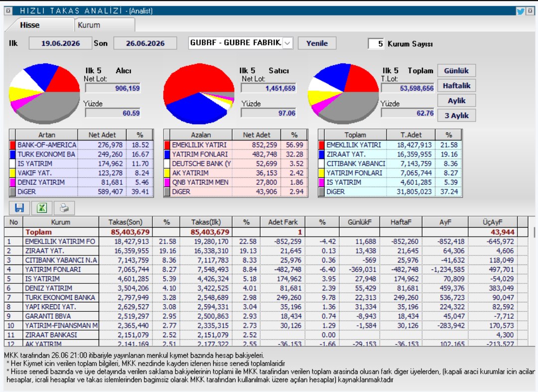
Task: Click the blue swatch beside TURK EKONOMI BA
Action: (x=12, y=154)
